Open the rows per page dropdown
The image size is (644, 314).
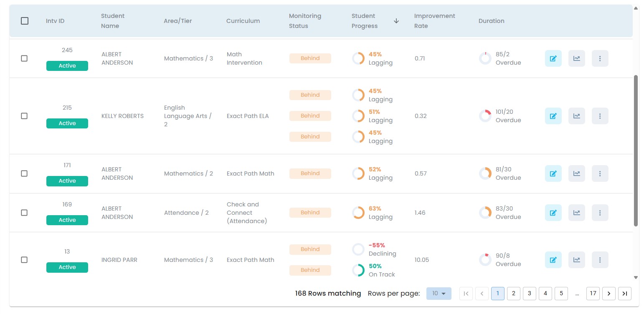point(439,294)
